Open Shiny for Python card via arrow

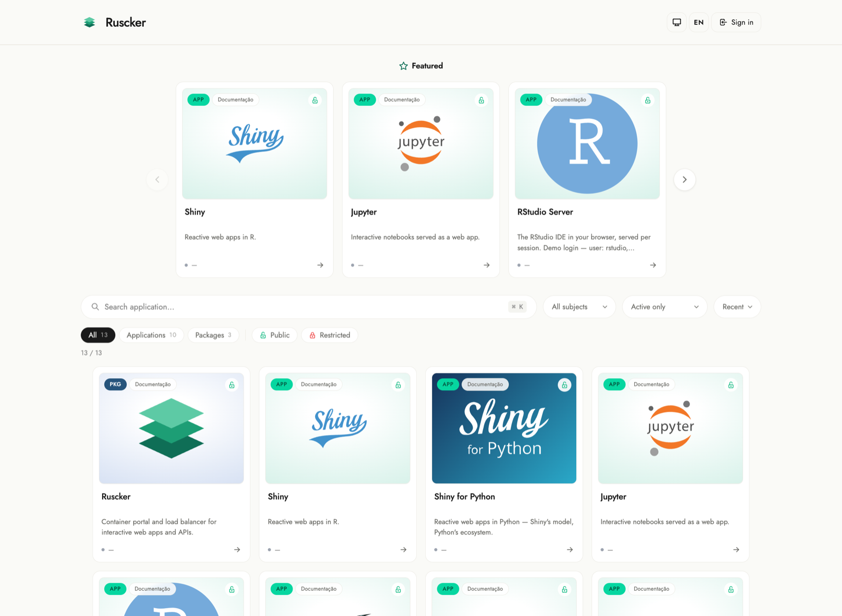coord(569,550)
